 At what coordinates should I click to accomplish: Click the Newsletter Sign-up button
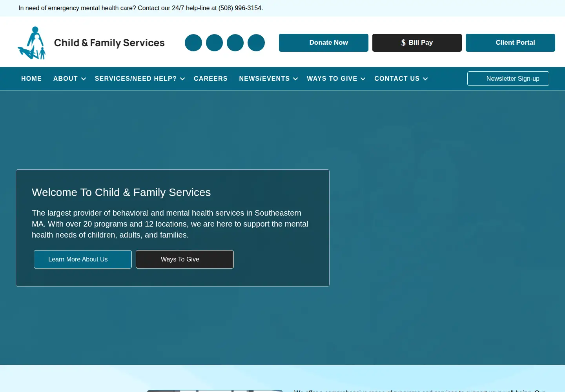[508, 78]
